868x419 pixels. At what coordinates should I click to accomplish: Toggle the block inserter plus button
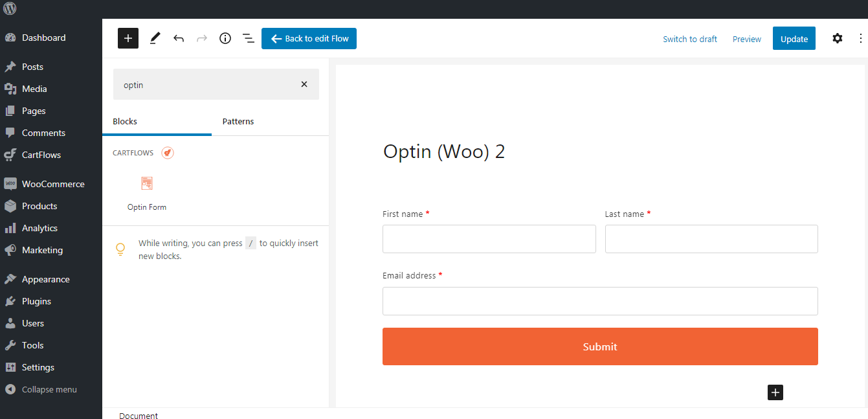(x=128, y=38)
